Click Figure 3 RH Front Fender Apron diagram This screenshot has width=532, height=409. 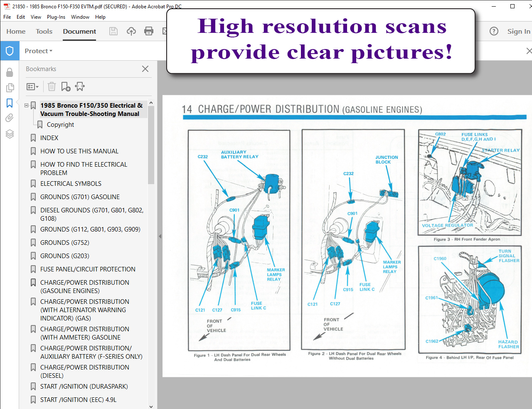pyautogui.click(x=470, y=182)
